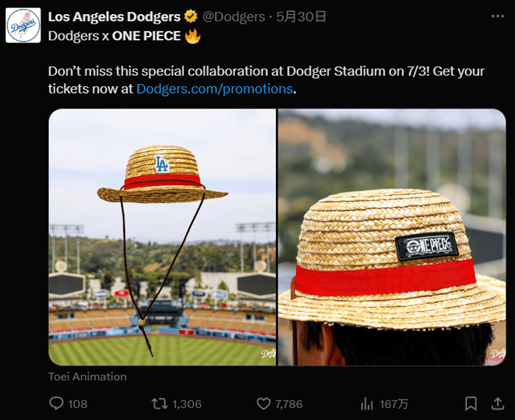Open the Dodgers profile avatar

click(x=23, y=25)
